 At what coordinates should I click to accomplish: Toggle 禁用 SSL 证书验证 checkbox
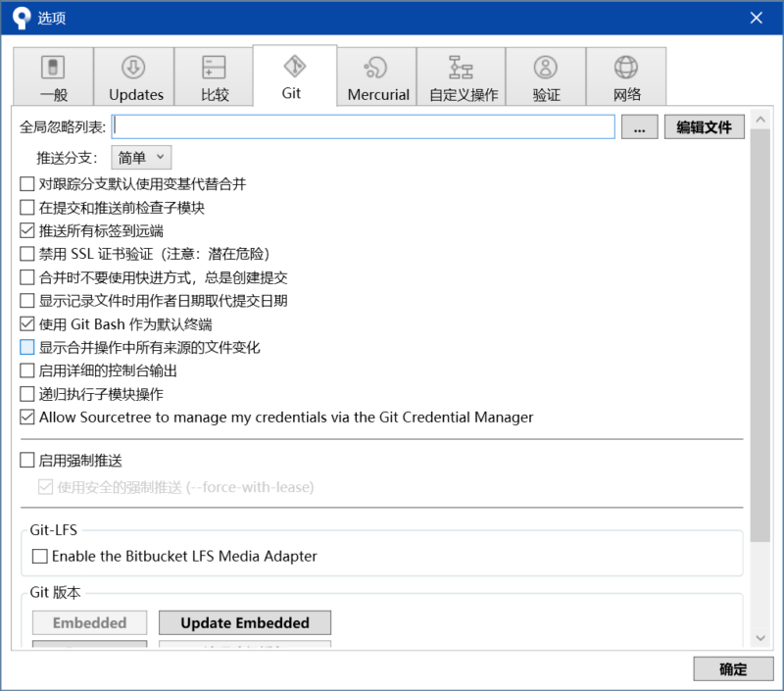click(x=27, y=254)
